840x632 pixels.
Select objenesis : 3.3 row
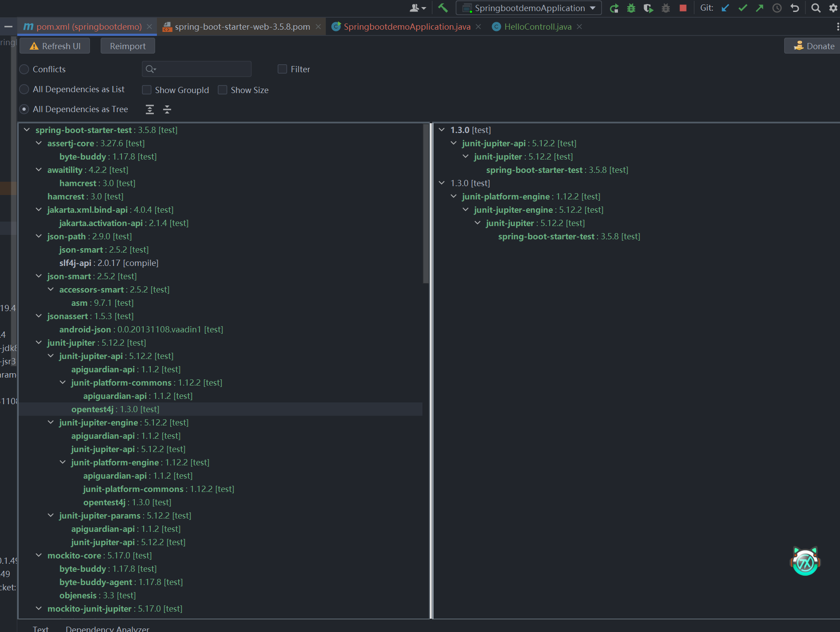click(x=98, y=595)
